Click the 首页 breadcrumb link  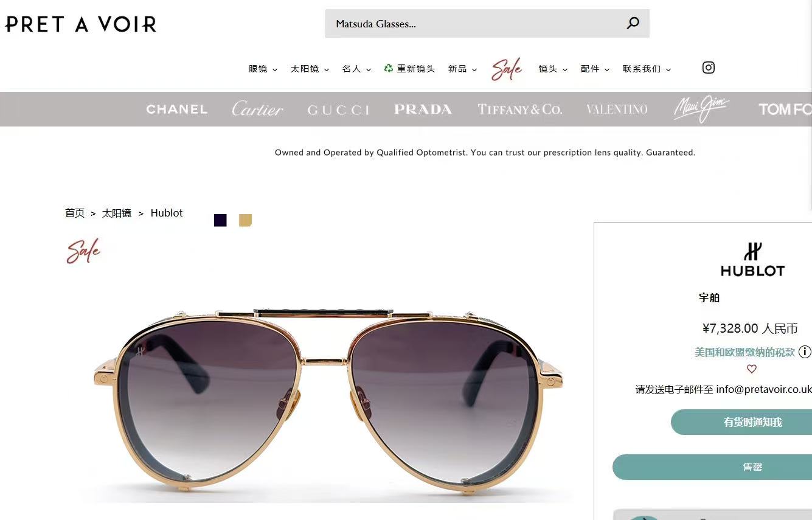75,213
